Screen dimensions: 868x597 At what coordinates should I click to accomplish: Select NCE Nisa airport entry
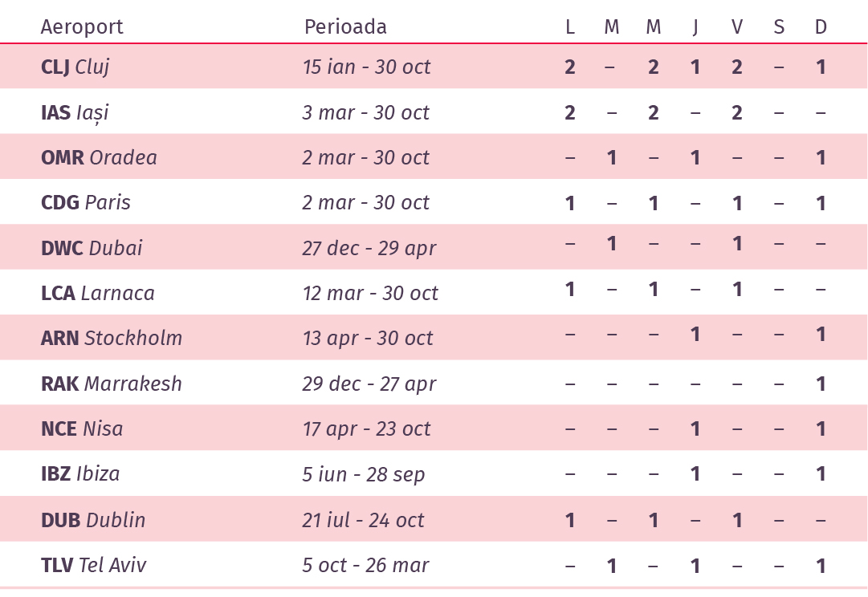(x=82, y=428)
